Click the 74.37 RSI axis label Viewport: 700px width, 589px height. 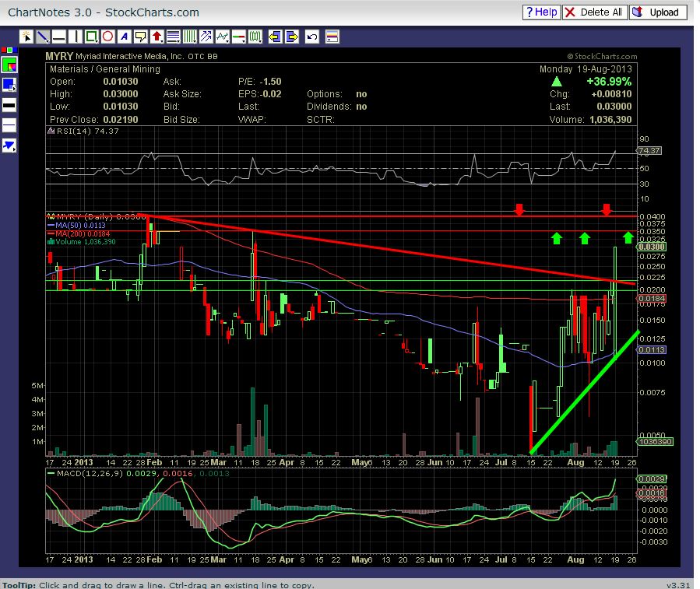coord(649,151)
